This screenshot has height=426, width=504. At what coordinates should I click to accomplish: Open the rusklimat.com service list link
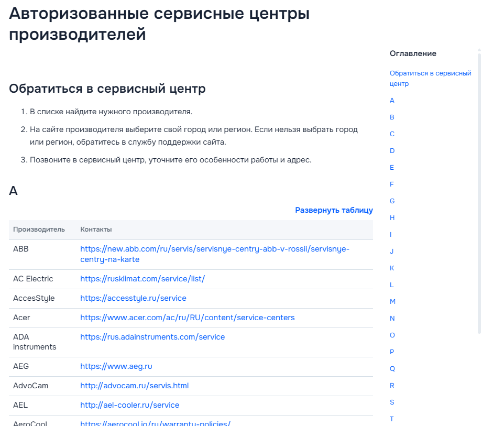(x=143, y=279)
